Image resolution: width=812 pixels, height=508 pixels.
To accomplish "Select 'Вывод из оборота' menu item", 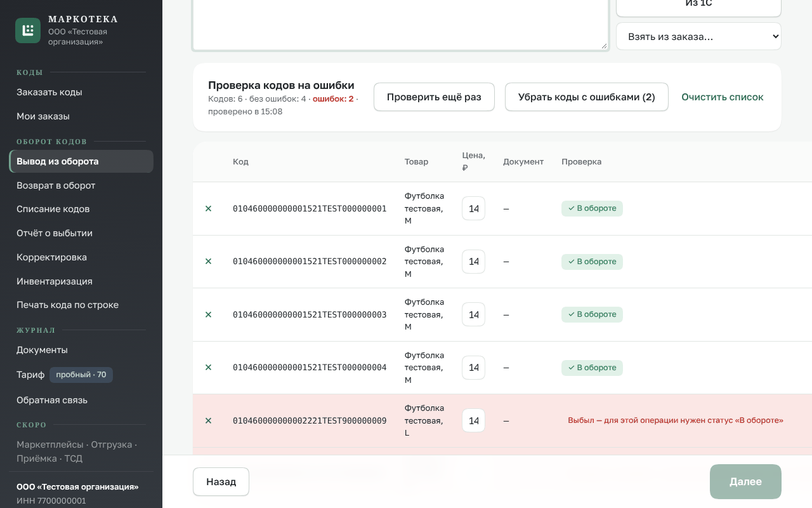I will (81, 161).
